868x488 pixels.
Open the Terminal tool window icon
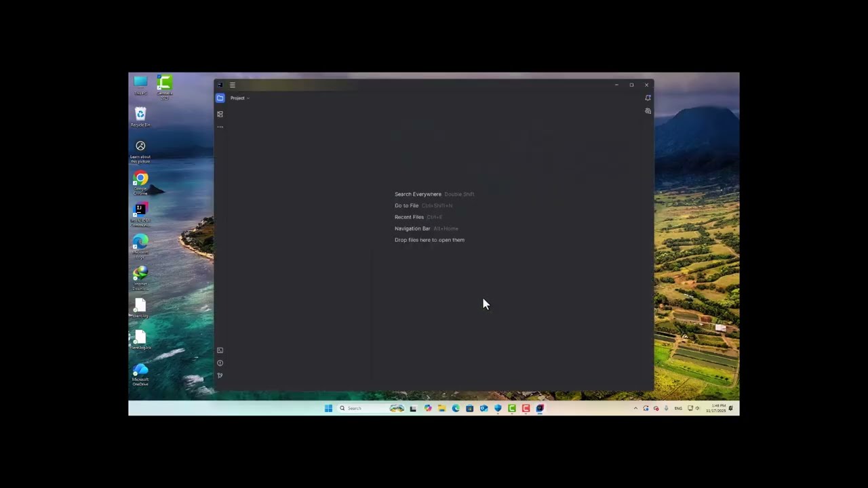220,350
